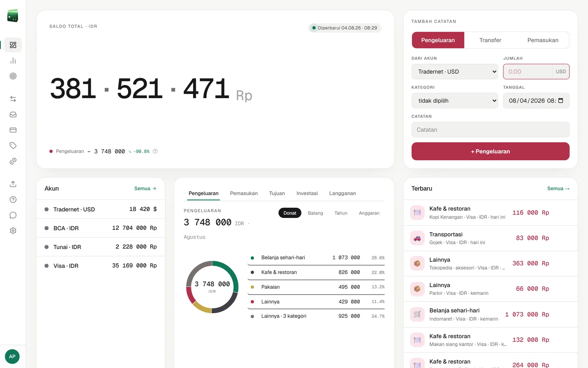Expand the Kategori tidak dipilih dropdown
The height and width of the screenshot is (368, 588).
pyautogui.click(x=454, y=101)
